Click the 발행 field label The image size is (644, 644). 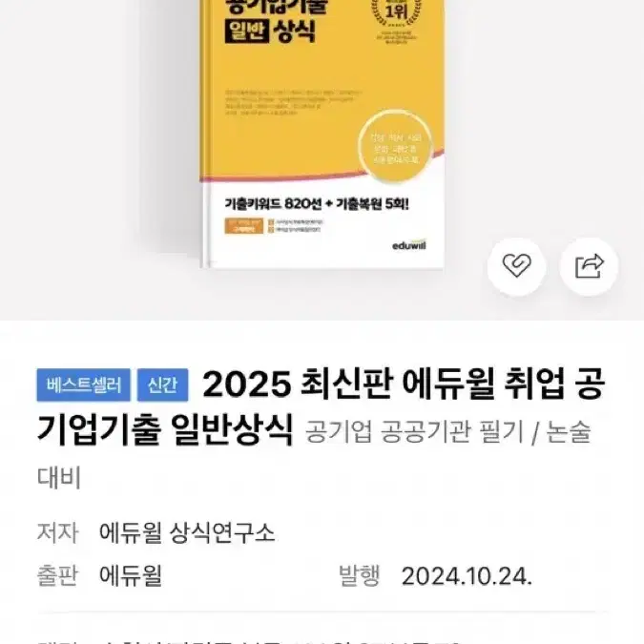[359, 576]
